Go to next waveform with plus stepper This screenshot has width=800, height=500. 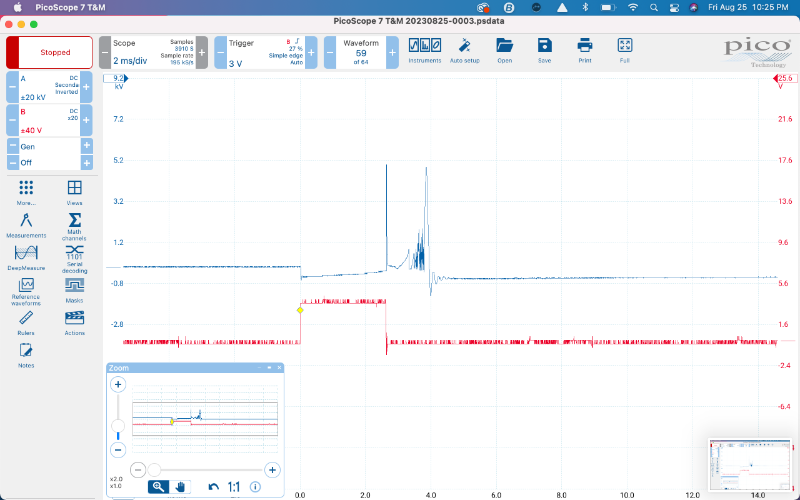pyautogui.click(x=392, y=52)
